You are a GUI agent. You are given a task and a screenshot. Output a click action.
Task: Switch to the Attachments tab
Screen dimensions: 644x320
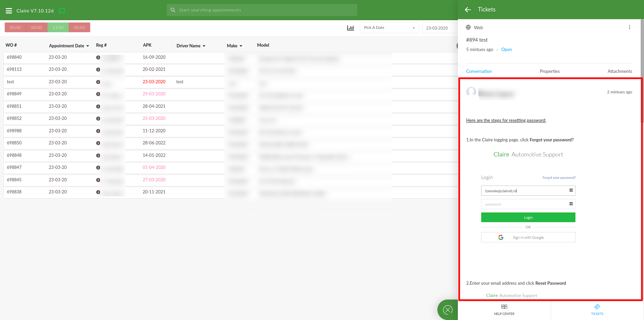(x=620, y=71)
